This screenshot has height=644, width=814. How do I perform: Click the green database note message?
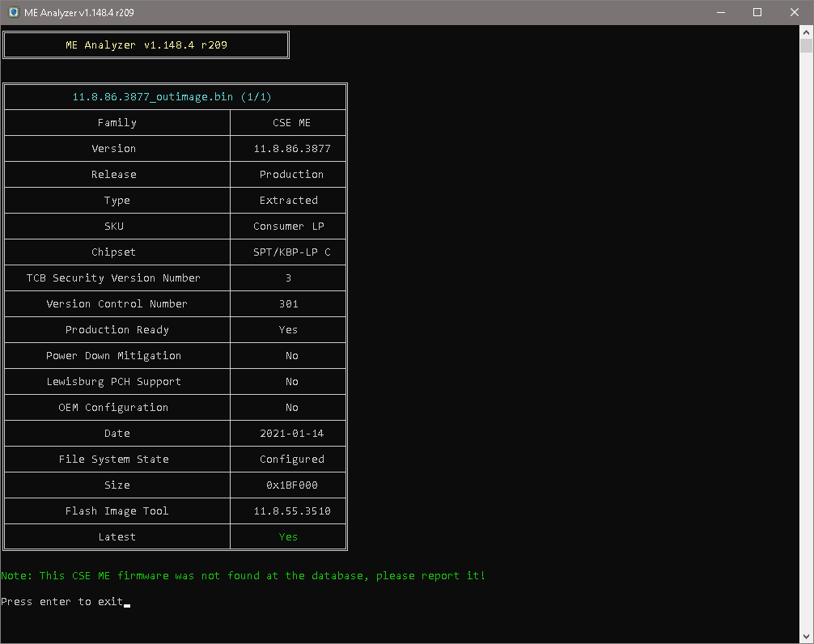243,576
